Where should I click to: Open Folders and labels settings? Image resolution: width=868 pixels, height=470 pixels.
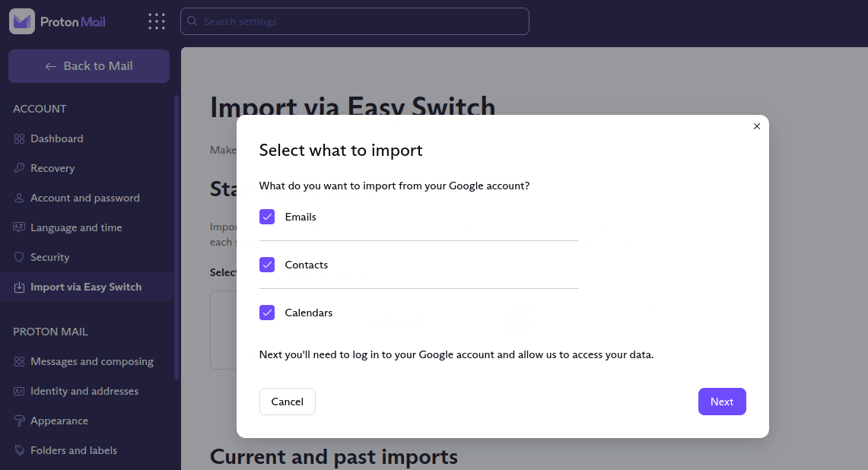click(x=73, y=450)
